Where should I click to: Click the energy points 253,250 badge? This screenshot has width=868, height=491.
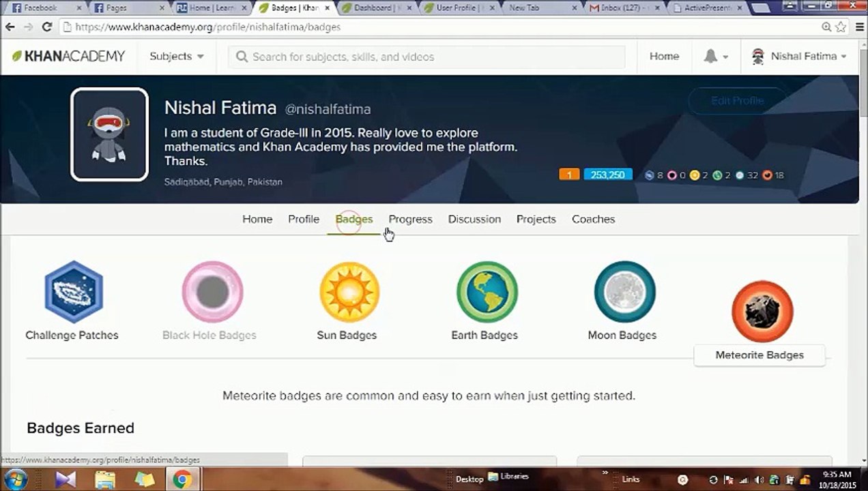click(x=608, y=175)
